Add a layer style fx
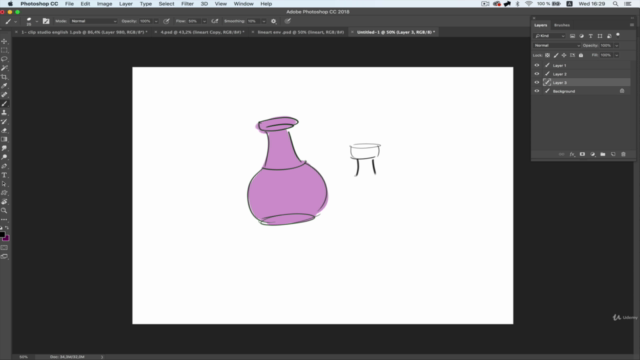The image size is (640, 360). [572, 154]
